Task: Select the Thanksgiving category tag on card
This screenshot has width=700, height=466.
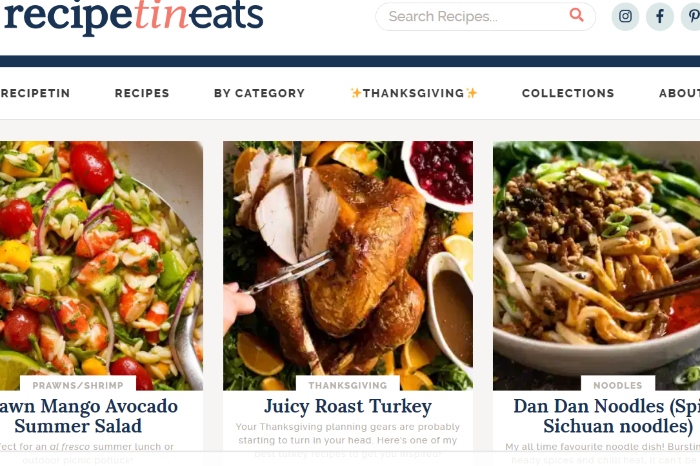Action: click(x=348, y=385)
